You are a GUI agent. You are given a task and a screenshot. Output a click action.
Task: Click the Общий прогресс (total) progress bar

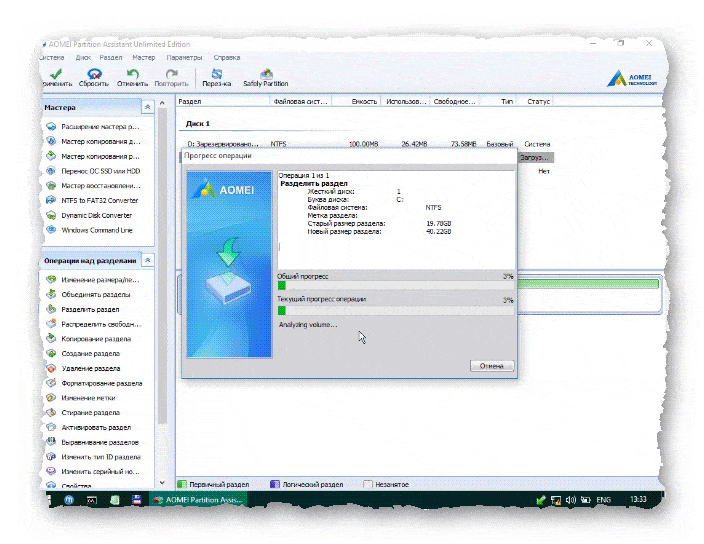[x=395, y=285]
